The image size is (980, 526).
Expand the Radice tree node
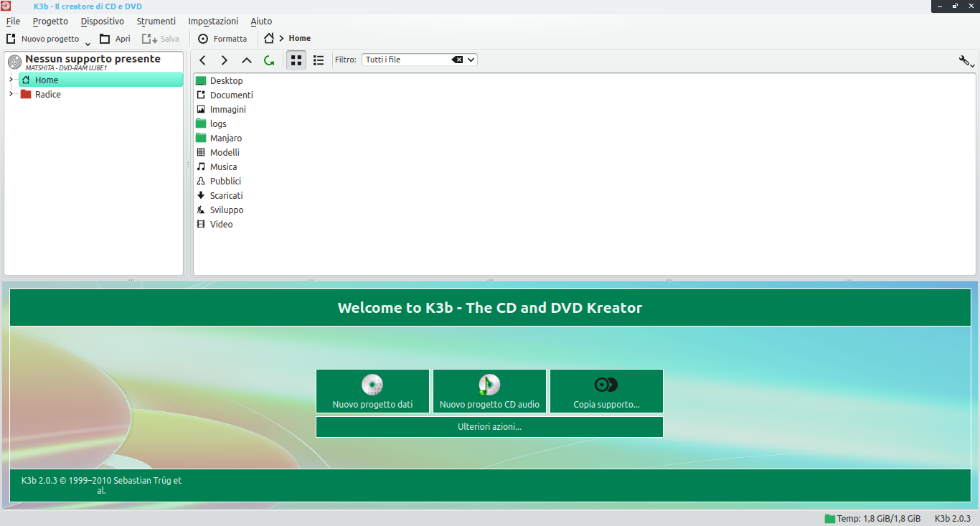tap(11, 94)
